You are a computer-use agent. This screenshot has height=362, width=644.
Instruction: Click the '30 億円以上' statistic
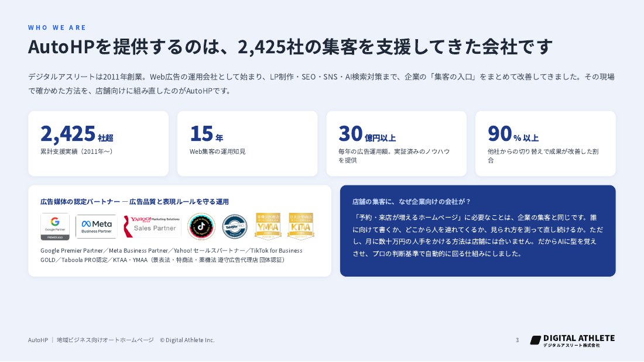[367, 133]
